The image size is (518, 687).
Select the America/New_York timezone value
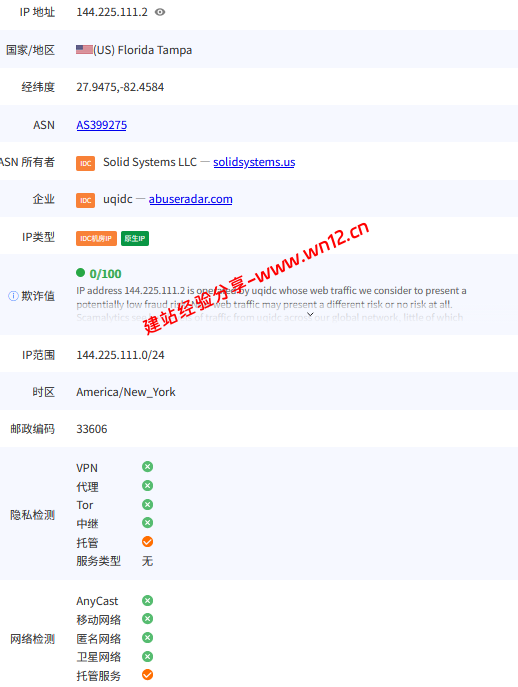pyautogui.click(x=126, y=392)
